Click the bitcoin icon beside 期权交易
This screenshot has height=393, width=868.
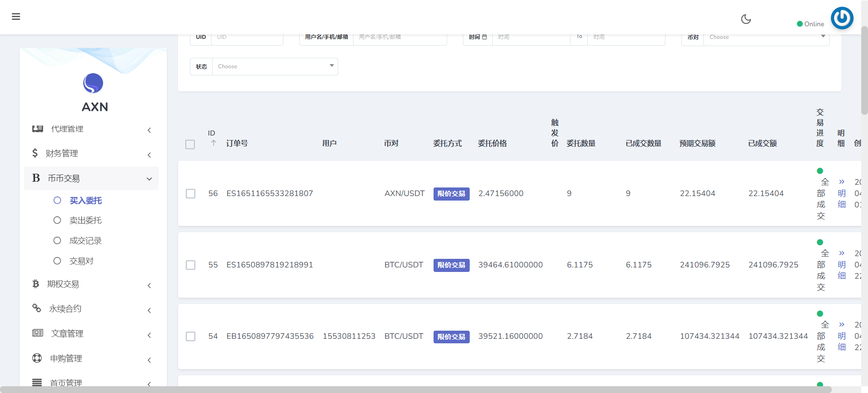pyautogui.click(x=36, y=284)
